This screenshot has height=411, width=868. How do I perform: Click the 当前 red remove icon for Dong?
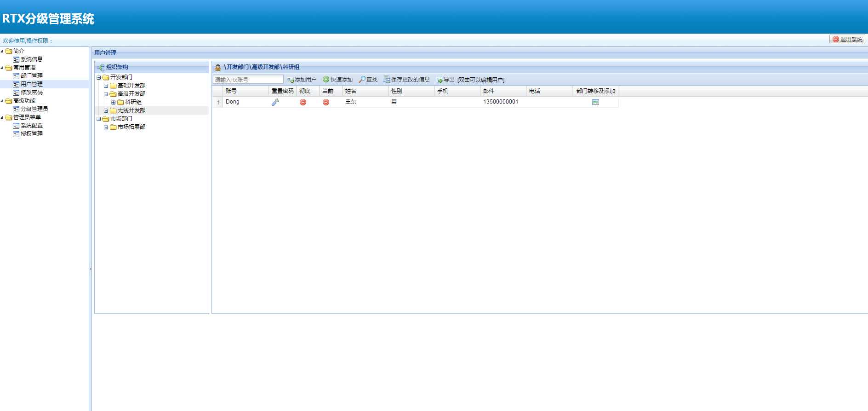326,102
